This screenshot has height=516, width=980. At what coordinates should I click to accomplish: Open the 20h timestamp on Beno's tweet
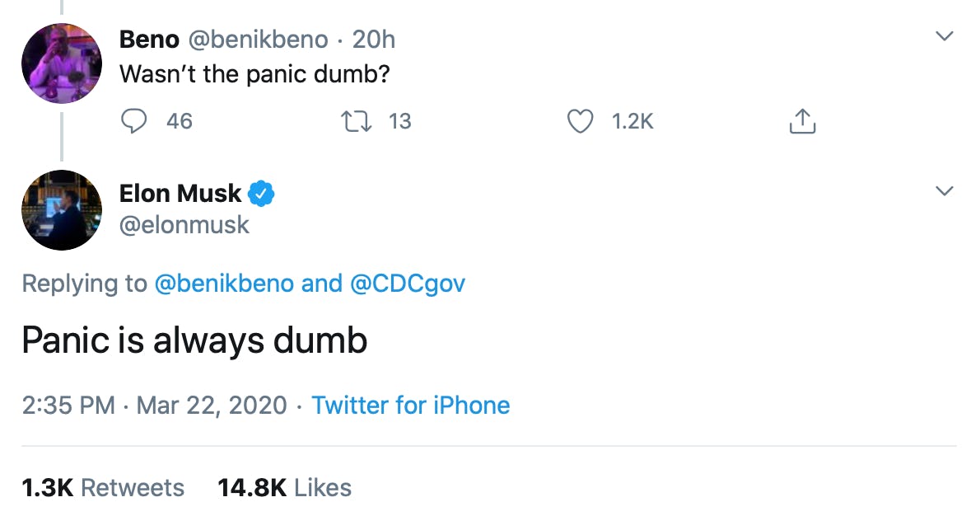[373, 39]
